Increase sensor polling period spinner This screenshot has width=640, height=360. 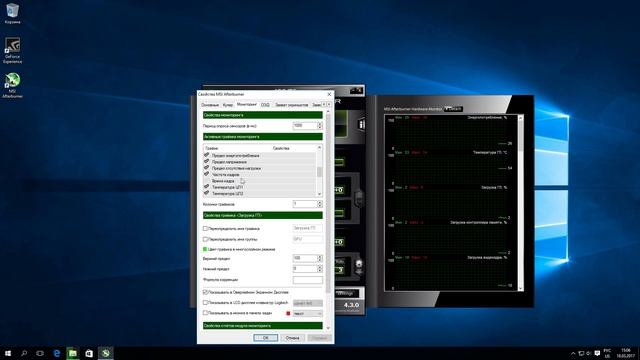tap(320, 124)
